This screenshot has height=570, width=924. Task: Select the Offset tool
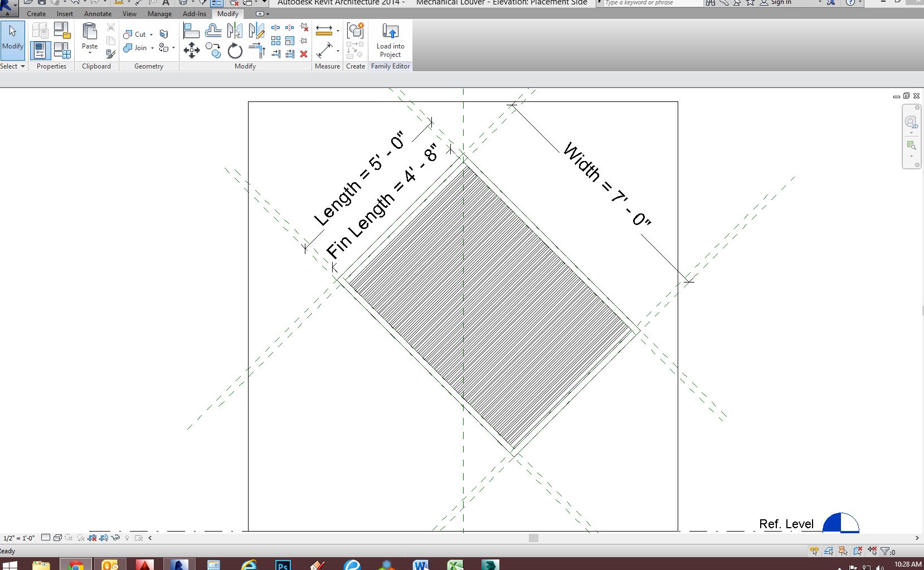point(213,31)
